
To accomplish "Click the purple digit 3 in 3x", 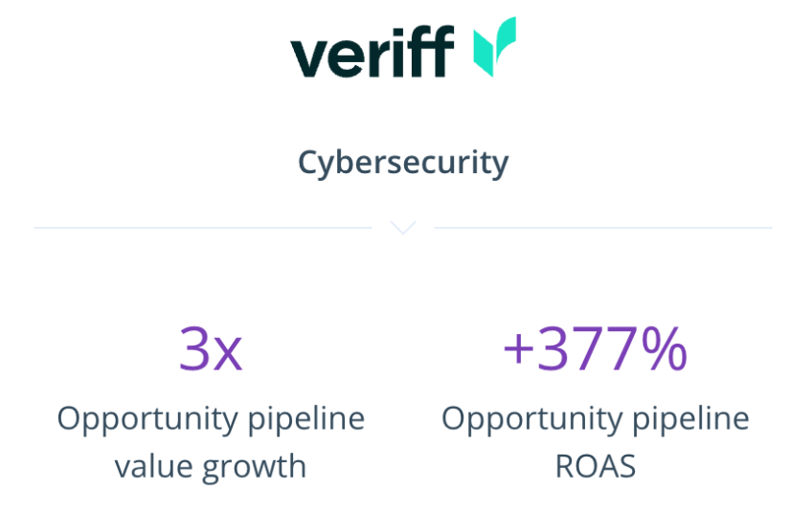I will tap(194, 350).
